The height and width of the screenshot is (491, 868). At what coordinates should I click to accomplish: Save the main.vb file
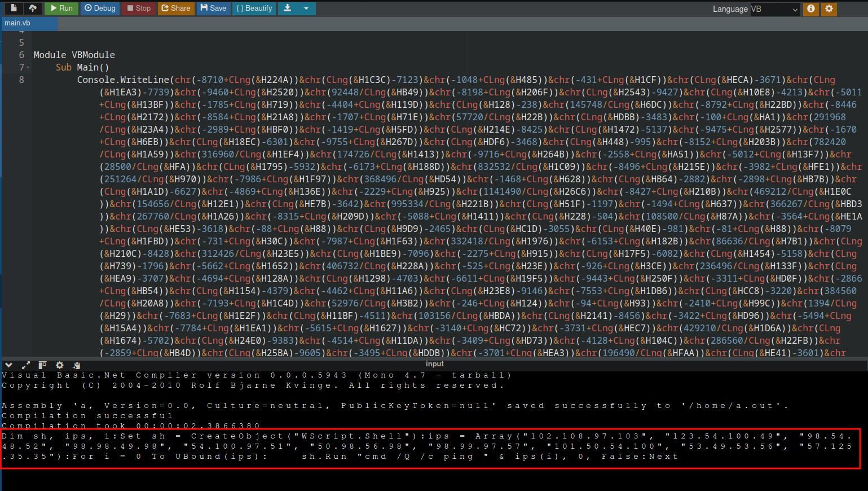tap(213, 8)
